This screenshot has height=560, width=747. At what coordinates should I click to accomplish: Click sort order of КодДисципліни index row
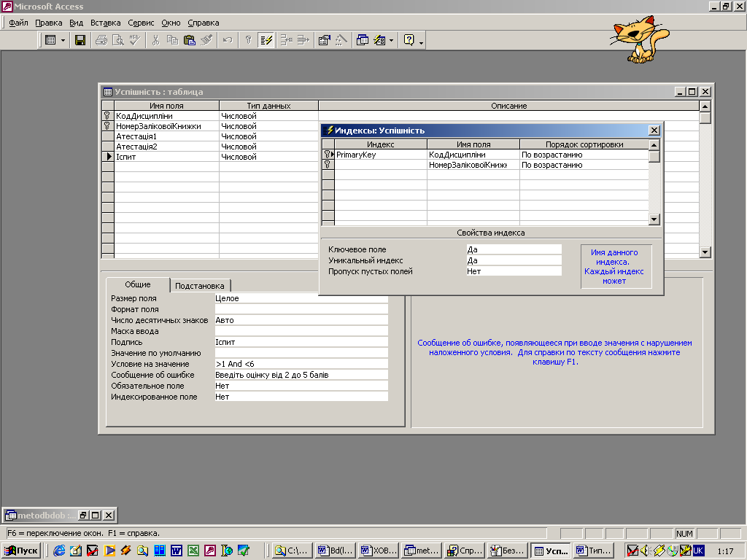[584, 155]
